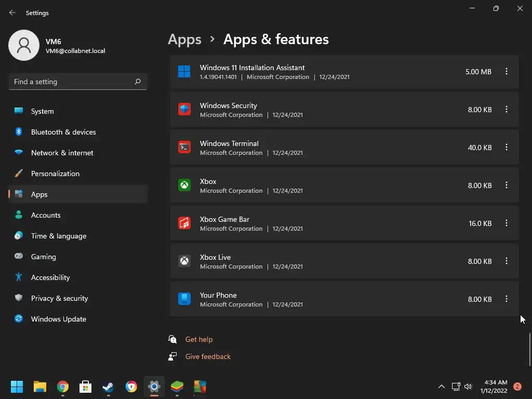Open more options for Windows 11 Installation Assistant
Viewport: 532px width, 399px height.
point(506,71)
